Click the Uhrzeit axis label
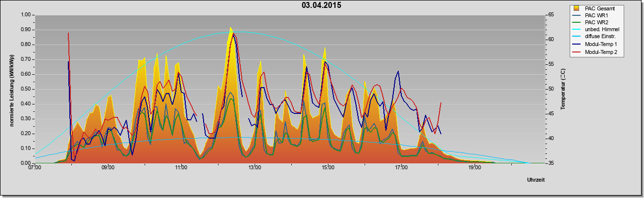This screenshot has height=198, width=644. tap(536, 180)
